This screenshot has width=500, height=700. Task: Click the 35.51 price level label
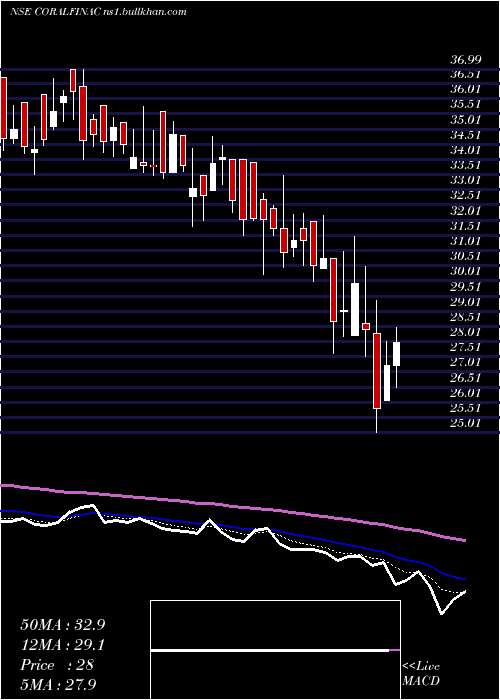point(464,104)
